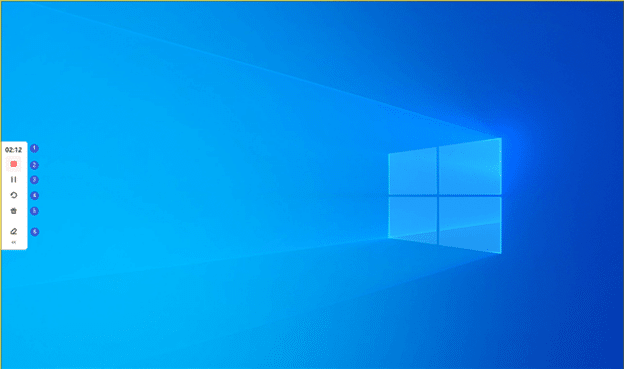Open the drawing pen annotation tool

pos(14,231)
